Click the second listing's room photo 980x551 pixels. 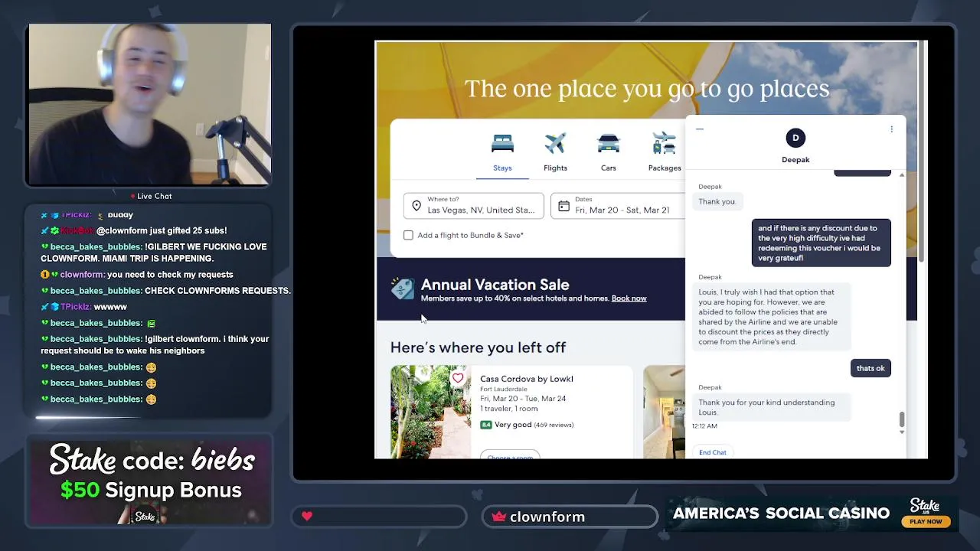[x=664, y=412]
